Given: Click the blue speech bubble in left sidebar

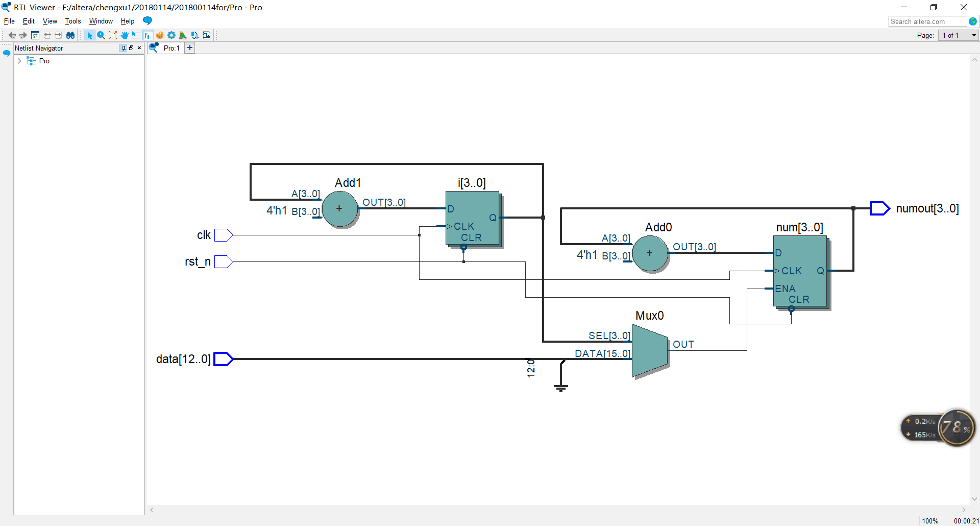Looking at the screenshot, I should pyautogui.click(x=7, y=53).
